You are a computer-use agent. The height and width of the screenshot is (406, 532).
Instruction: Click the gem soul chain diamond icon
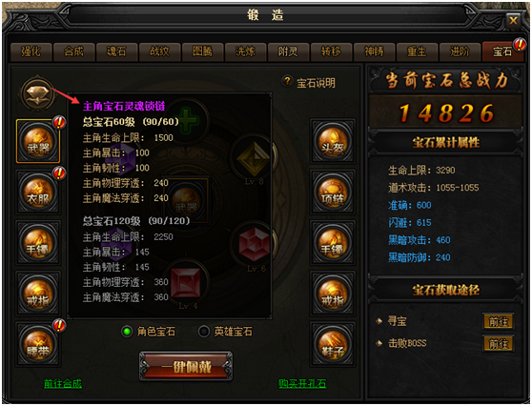[38, 94]
